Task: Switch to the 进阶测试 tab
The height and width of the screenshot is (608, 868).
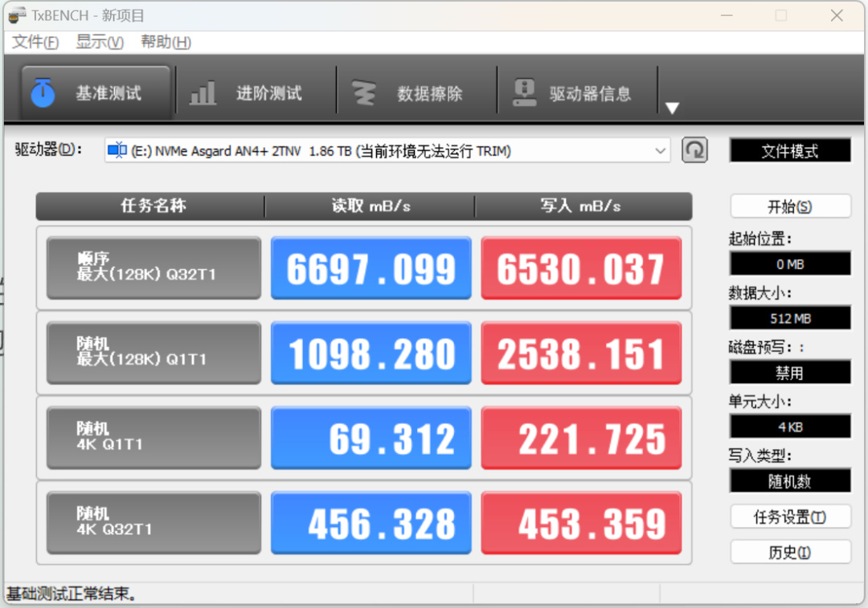Action: 247,93
